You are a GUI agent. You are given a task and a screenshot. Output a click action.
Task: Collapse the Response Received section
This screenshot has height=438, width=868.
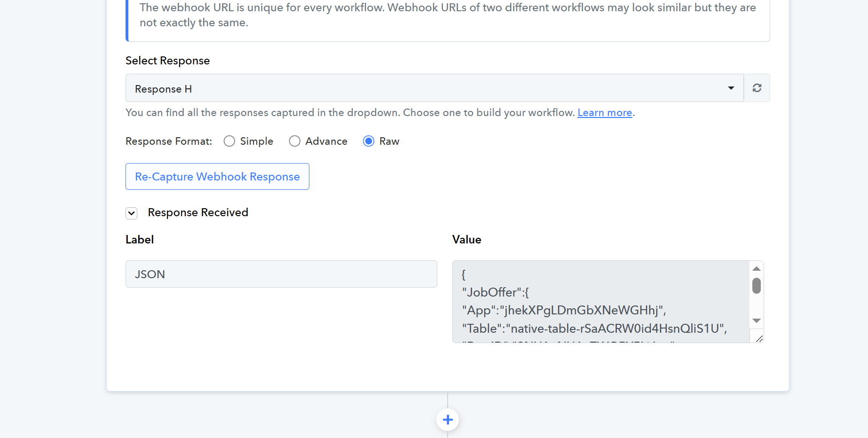132,213
